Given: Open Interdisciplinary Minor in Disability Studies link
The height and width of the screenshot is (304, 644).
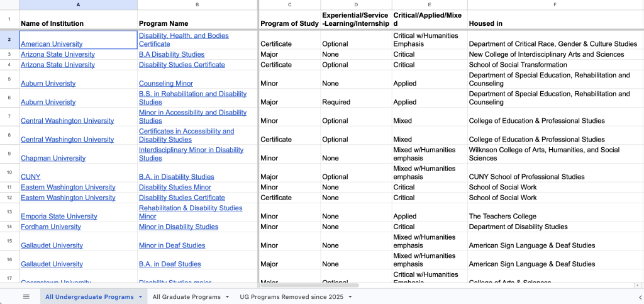Looking at the screenshot, I should pyautogui.click(x=191, y=154).
